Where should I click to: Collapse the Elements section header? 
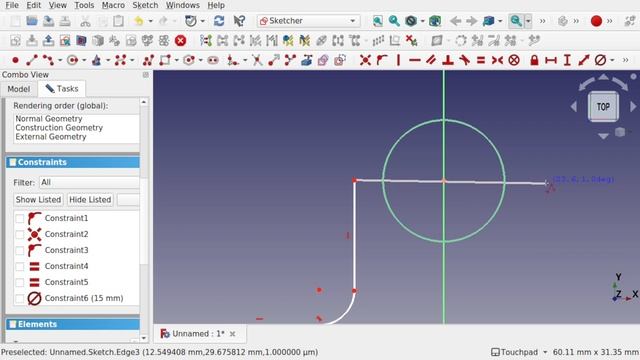click(73, 324)
